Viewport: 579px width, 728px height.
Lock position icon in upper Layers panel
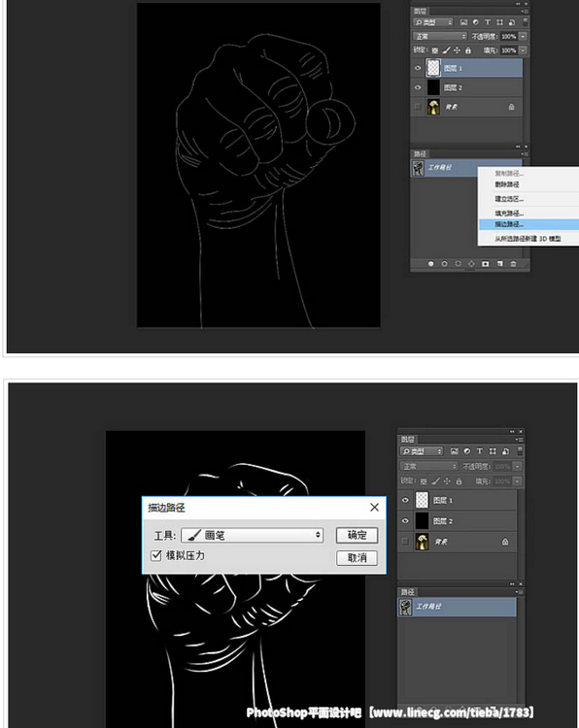pyautogui.click(x=457, y=50)
